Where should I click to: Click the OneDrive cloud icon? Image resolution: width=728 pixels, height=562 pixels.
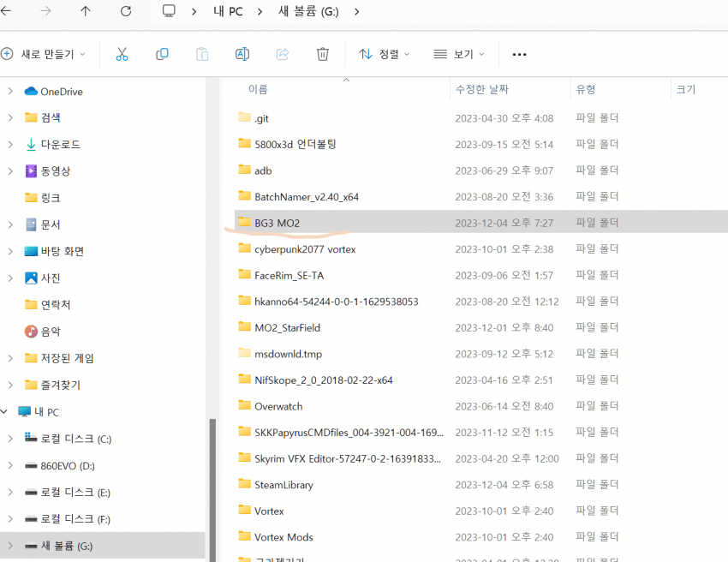click(x=31, y=91)
